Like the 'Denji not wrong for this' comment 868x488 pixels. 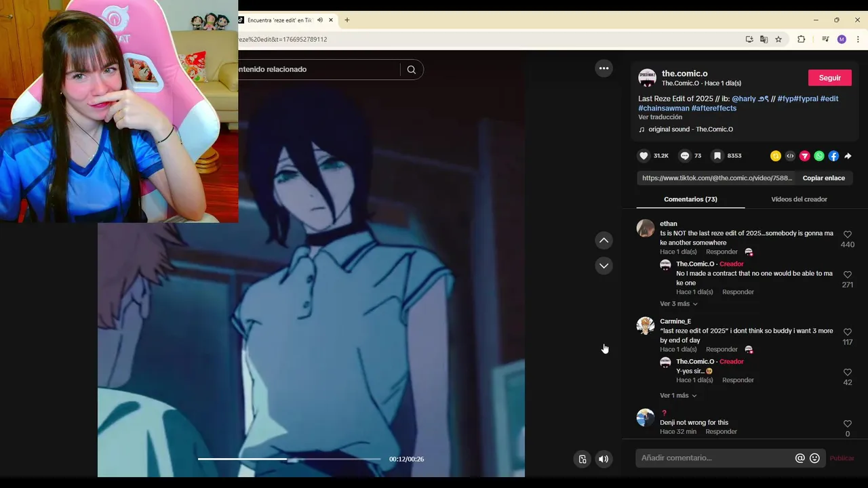tap(848, 424)
